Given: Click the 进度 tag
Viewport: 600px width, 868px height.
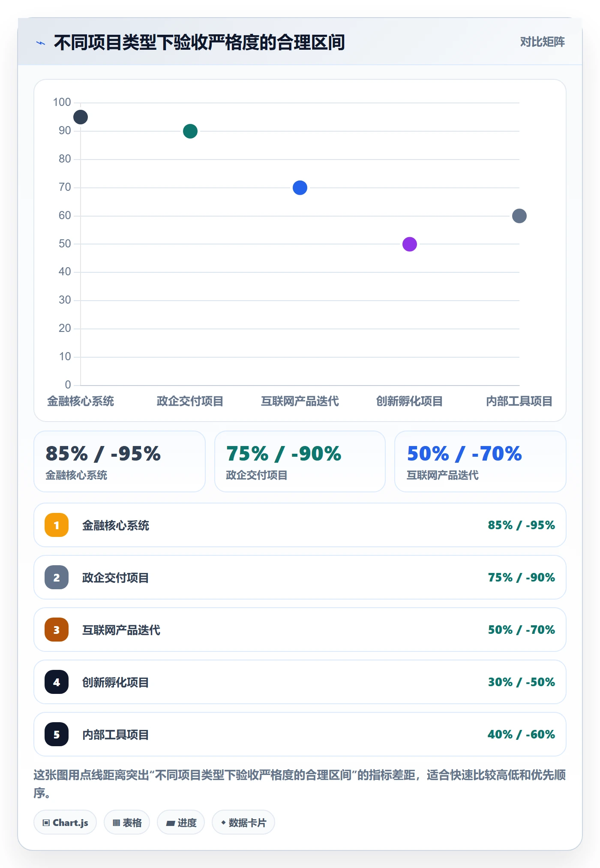Looking at the screenshot, I should coord(181,823).
